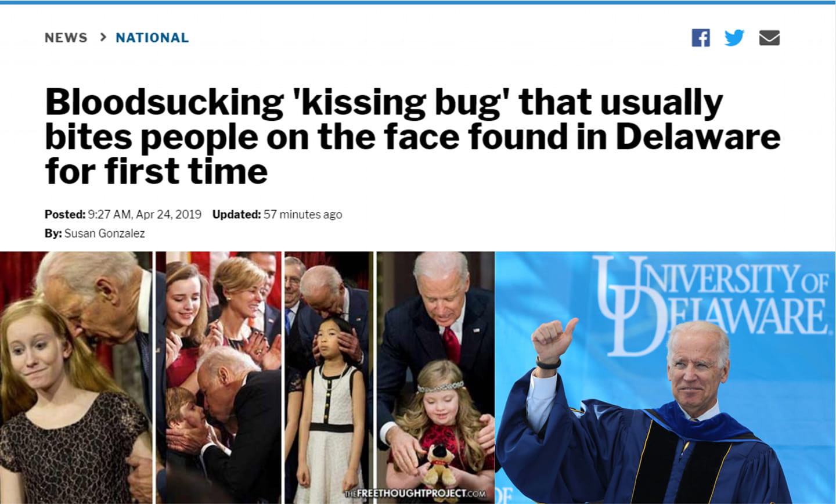The image size is (836, 504).
Task: Open the NATIONAL category link
Action: (x=152, y=38)
